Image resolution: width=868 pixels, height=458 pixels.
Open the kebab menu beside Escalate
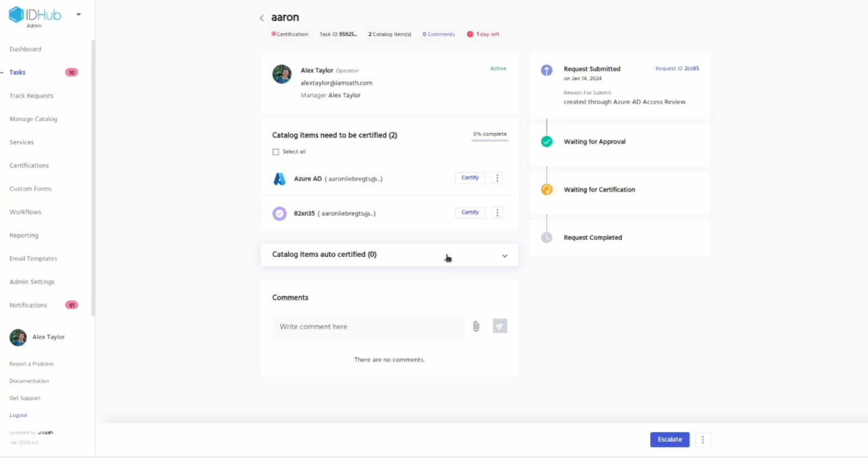coord(703,440)
